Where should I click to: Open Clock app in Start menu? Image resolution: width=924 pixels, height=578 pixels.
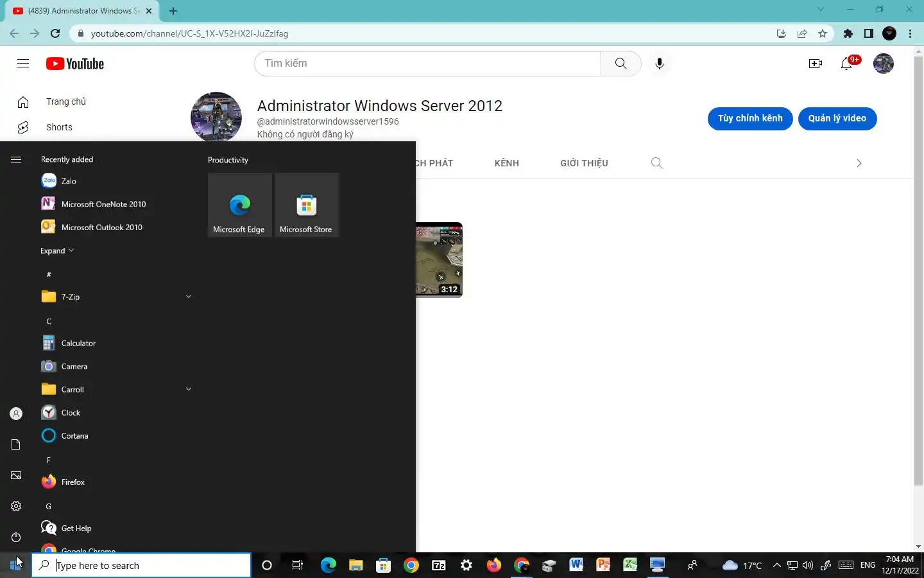pos(116,413)
